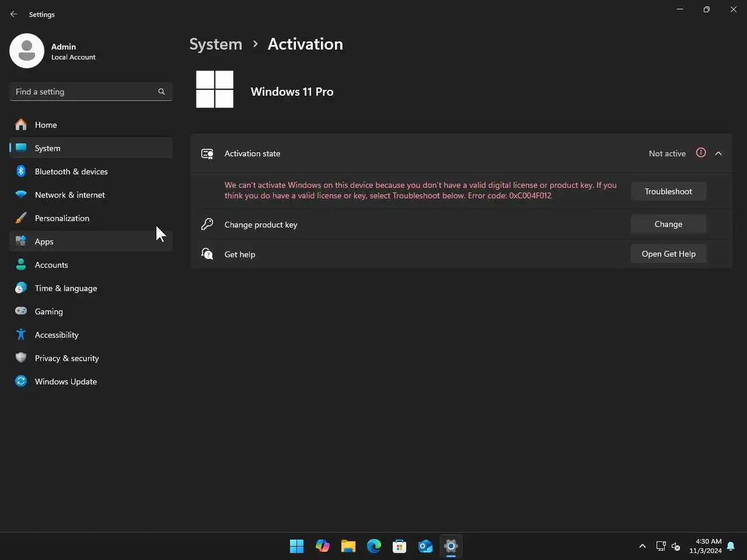This screenshot has height=560, width=747.
Task: Open the Start menu on taskbar
Action: [x=296, y=546]
